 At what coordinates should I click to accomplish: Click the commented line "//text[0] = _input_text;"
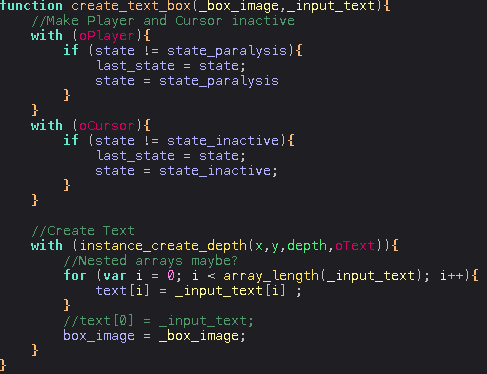159,321
